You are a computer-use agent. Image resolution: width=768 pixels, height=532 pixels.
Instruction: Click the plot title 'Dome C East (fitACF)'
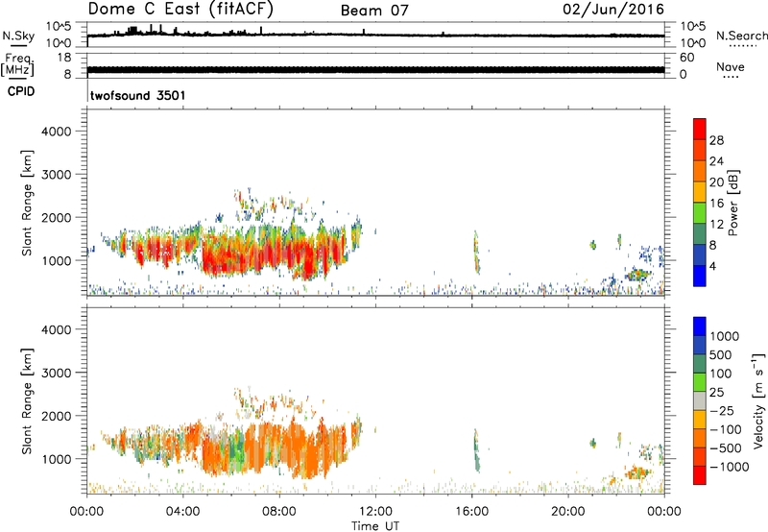(180, 9)
